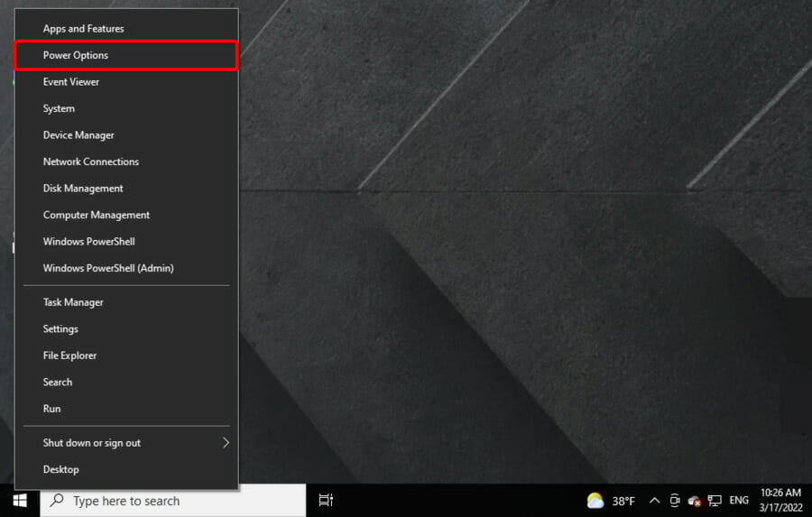Viewport: 812px width, 517px height.
Task: Click the Meet Now tray icon
Action: pos(674,501)
